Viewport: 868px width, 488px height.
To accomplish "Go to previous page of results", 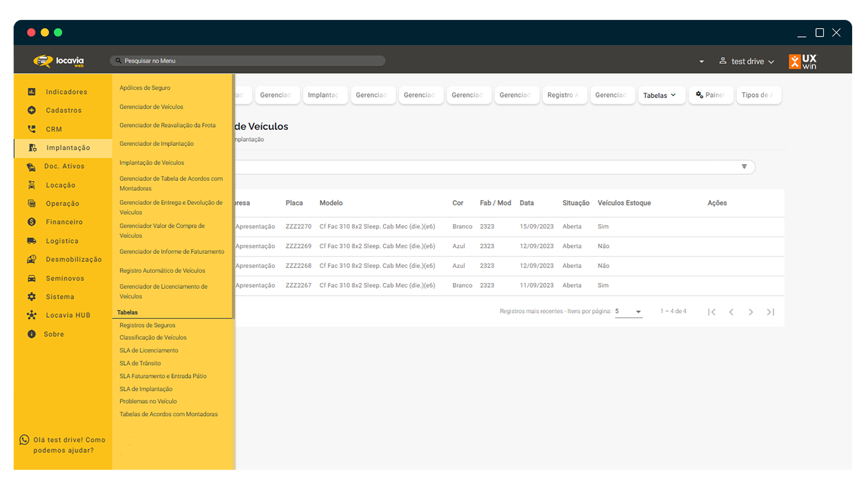I will tap(731, 312).
